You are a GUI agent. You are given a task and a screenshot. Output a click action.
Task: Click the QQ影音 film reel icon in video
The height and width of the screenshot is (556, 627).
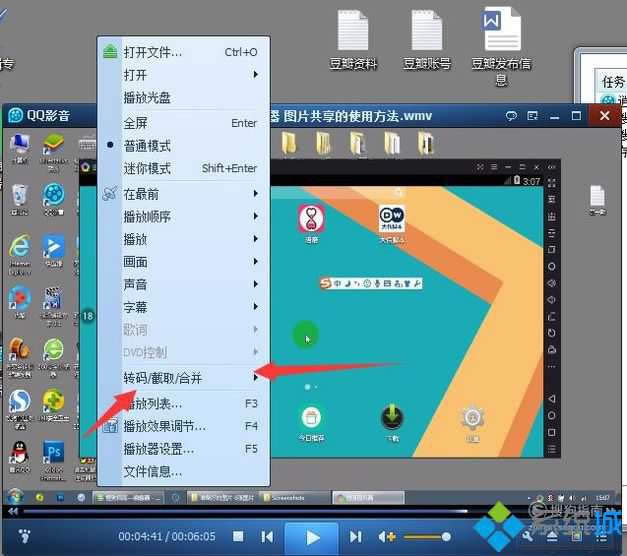point(54,194)
